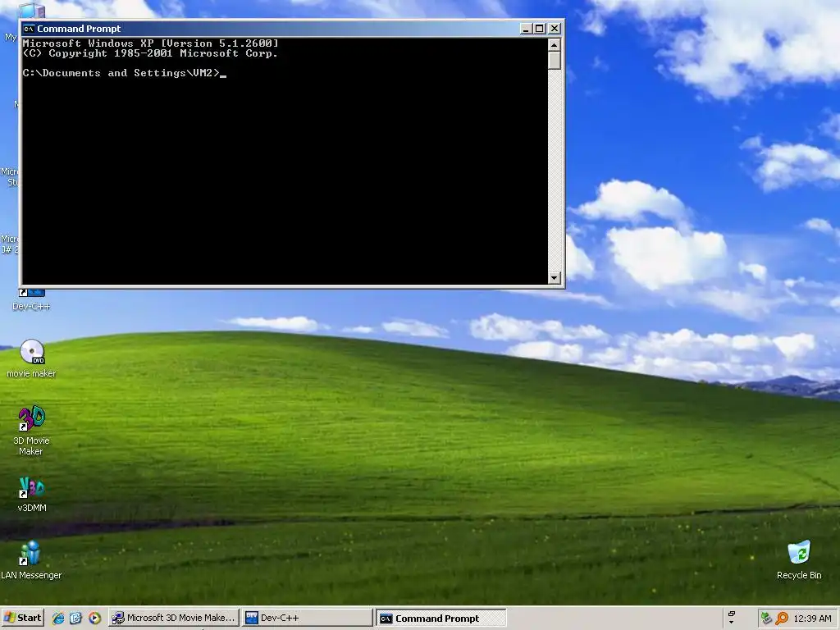Select the Dev-C++ desktop shortcut
Screen dimensions: 840x630
point(31,300)
